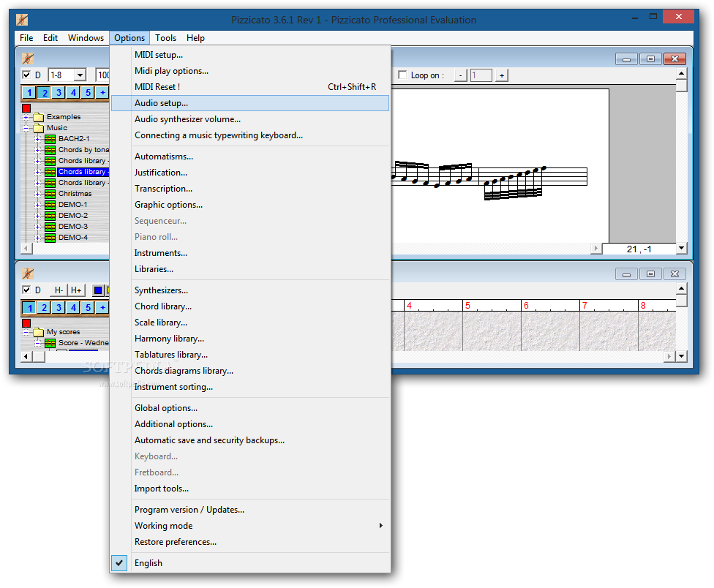Click the Pizzicato app icon in title bar
The image size is (714, 588).
[x=22, y=20]
